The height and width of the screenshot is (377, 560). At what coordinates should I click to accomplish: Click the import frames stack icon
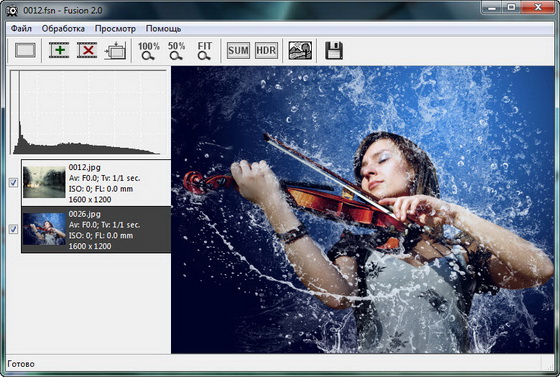[115, 50]
